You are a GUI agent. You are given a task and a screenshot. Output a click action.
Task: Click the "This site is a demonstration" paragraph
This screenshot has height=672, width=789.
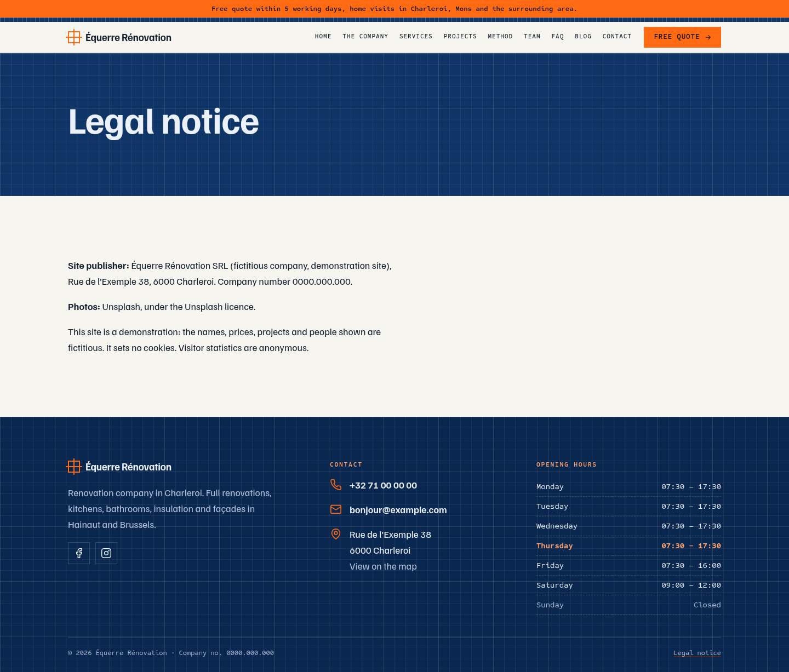pos(224,340)
